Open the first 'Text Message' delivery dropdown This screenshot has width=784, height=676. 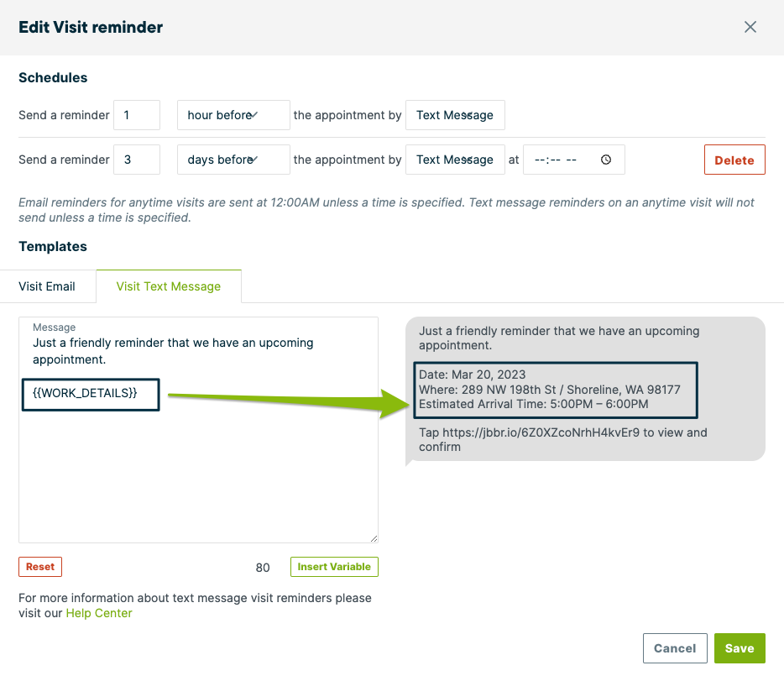[455, 115]
